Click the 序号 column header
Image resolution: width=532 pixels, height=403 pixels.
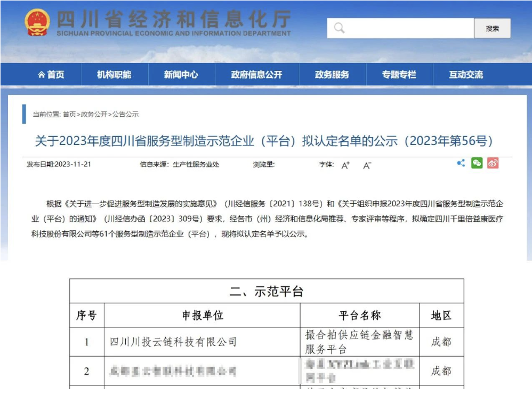(x=86, y=315)
